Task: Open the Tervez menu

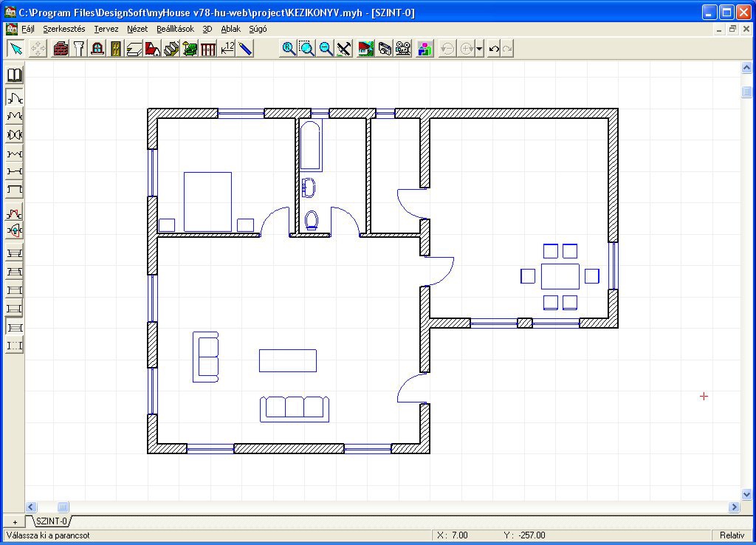Action: coord(106,29)
